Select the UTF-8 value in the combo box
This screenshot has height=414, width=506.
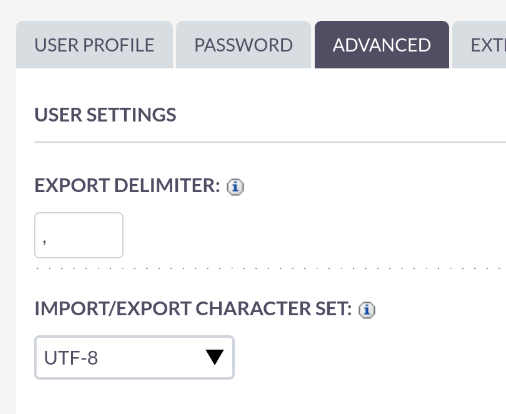click(71, 358)
